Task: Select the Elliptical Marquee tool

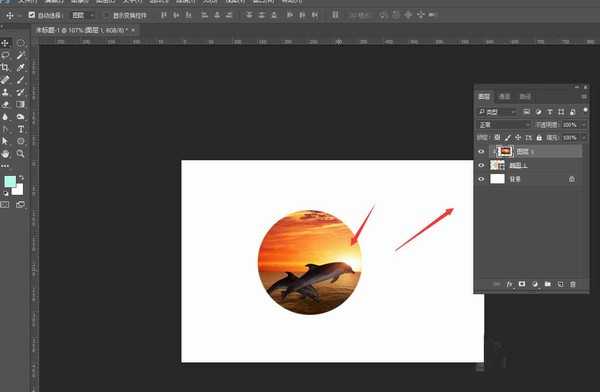Action: 21,43
